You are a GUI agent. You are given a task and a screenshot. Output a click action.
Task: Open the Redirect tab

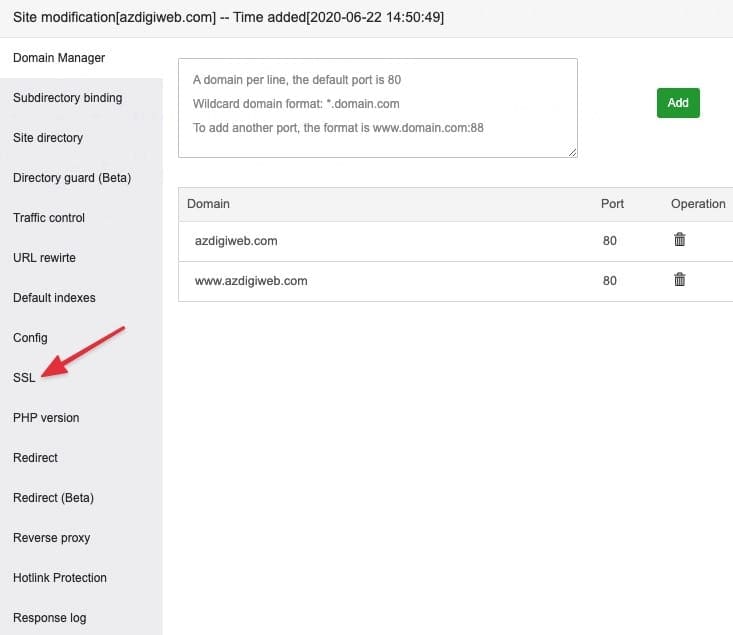coord(35,458)
